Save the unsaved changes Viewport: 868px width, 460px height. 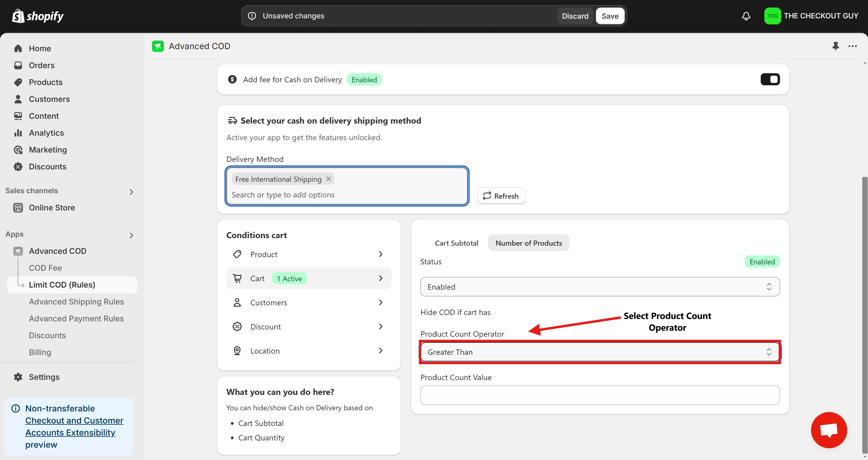click(x=610, y=16)
